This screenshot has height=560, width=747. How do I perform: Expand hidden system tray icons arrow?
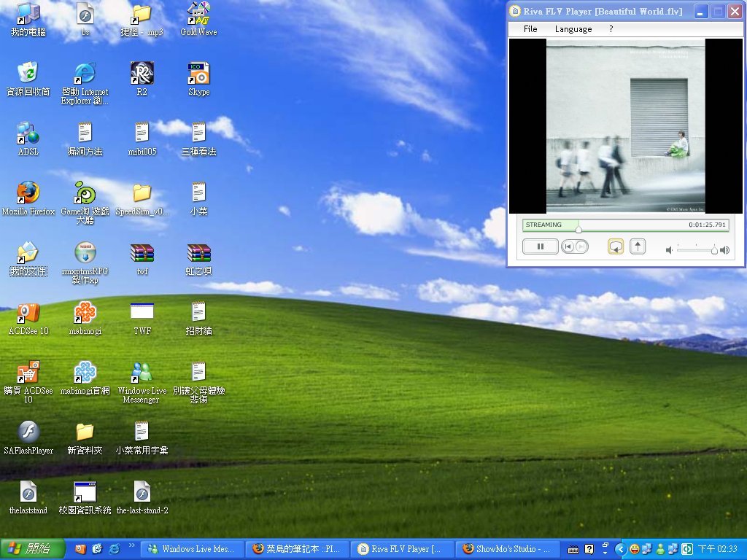tap(620, 548)
